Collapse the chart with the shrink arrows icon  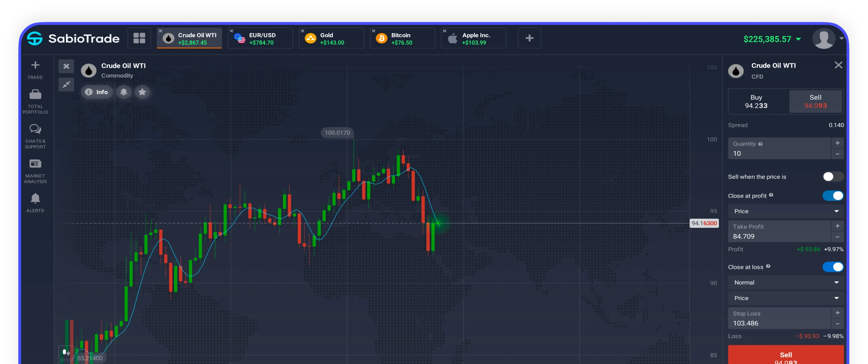coord(66,85)
